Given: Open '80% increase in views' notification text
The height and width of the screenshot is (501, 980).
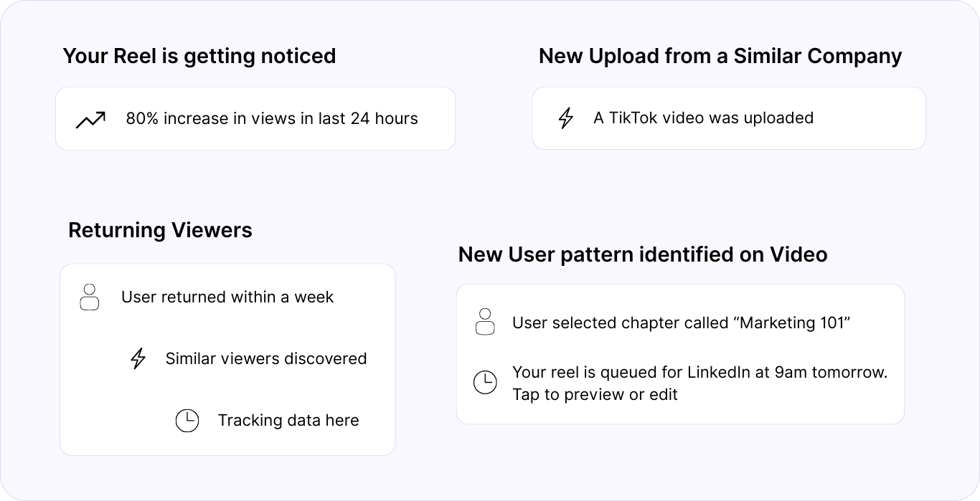Looking at the screenshot, I should [x=272, y=118].
